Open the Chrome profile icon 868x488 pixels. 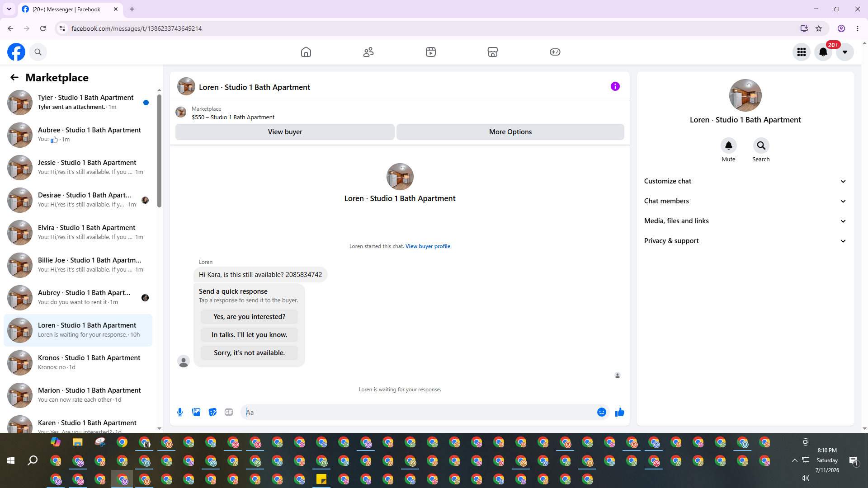[x=841, y=28]
